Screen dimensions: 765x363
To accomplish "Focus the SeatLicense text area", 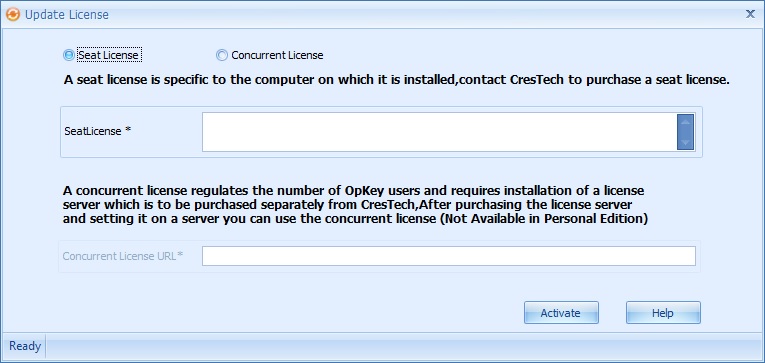I will click(439, 132).
